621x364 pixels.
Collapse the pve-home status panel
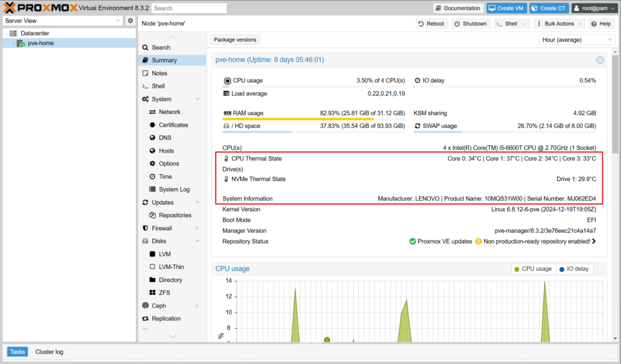click(x=600, y=60)
